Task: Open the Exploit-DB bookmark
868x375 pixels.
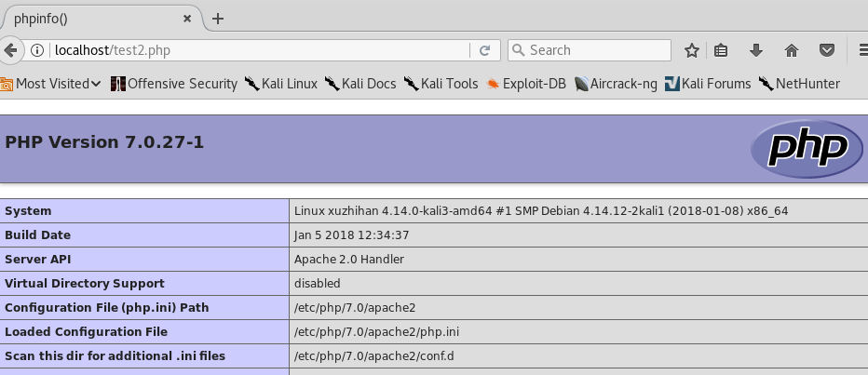Action: pos(526,84)
